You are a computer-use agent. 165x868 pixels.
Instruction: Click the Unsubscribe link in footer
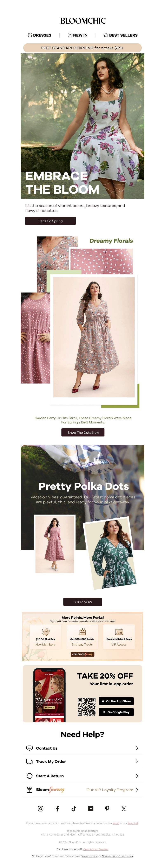point(90,856)
